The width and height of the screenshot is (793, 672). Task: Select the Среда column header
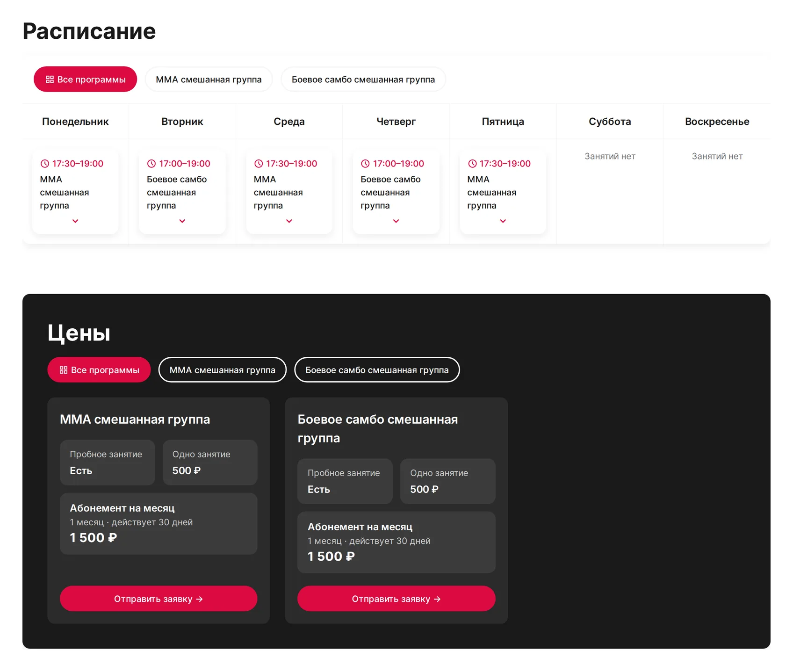pos(289,122)
